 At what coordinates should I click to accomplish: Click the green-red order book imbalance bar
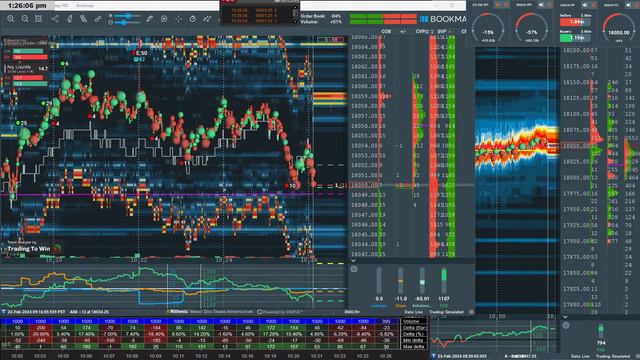pos(383,19)
